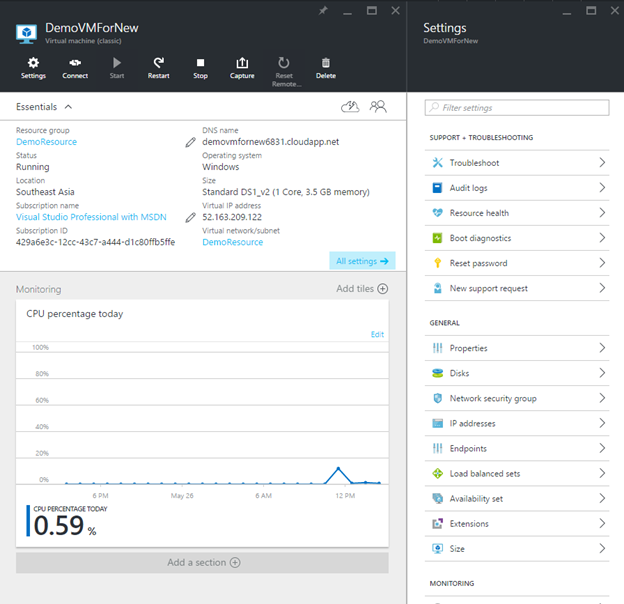Click Add a section bar
The width and height of the screenshot is (624, 604).
pos(202,562)
